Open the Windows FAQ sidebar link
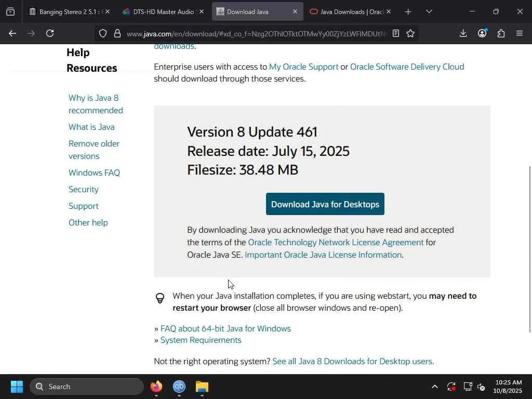532x399 pixels. pyautogui.click(x=94, y=172)
